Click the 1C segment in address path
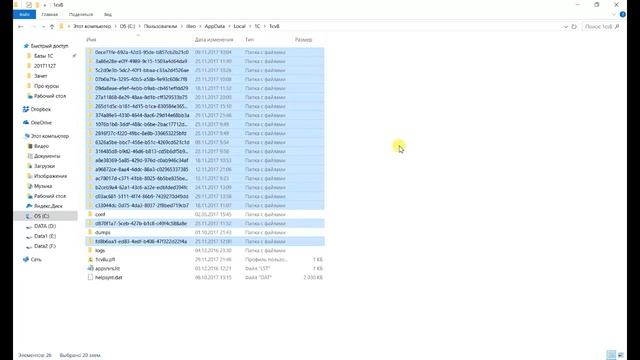 [257, 26]
